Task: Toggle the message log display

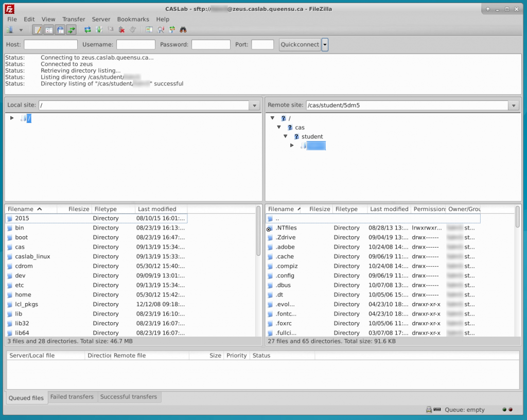Action: tap(38, 30)
